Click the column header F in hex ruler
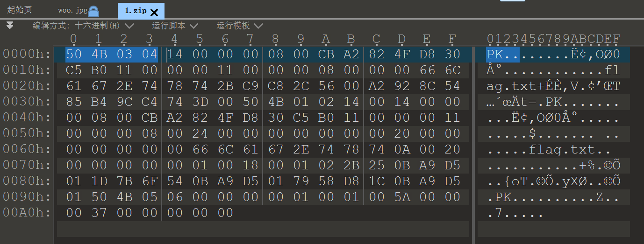644x244 pixels. pyautogui.click(x=452, y=39)
